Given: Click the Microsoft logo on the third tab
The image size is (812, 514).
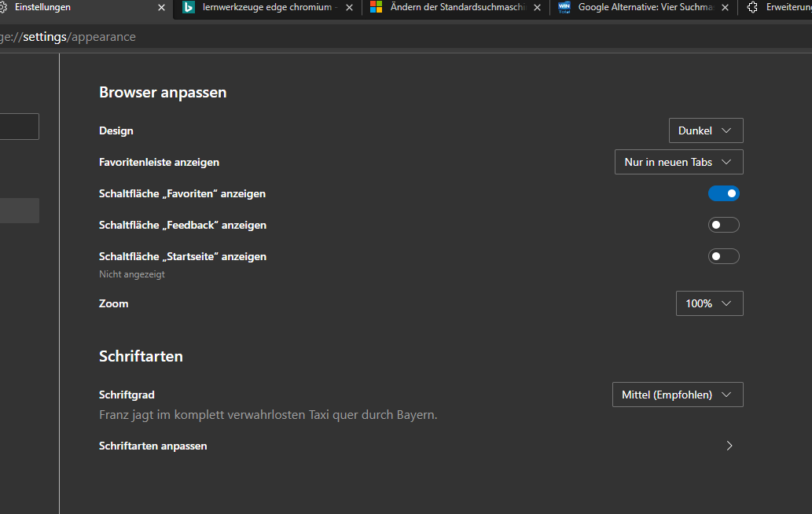Looking at the screenshot, I should (x=377, y=7).
